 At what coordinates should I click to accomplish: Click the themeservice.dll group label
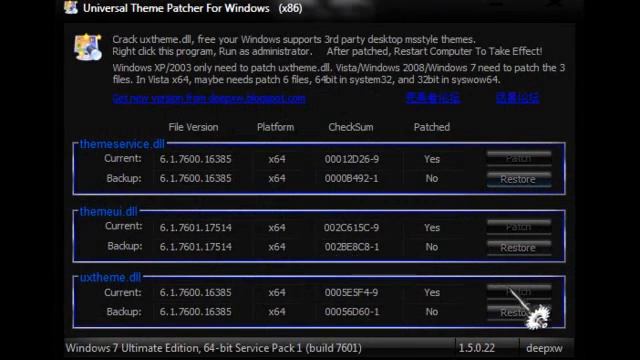(122, 144)
